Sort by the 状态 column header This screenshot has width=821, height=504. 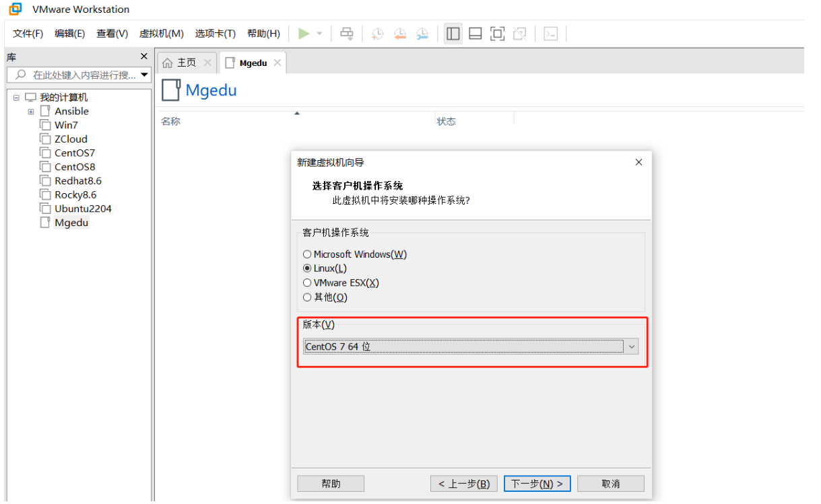[x=447, y=121]
